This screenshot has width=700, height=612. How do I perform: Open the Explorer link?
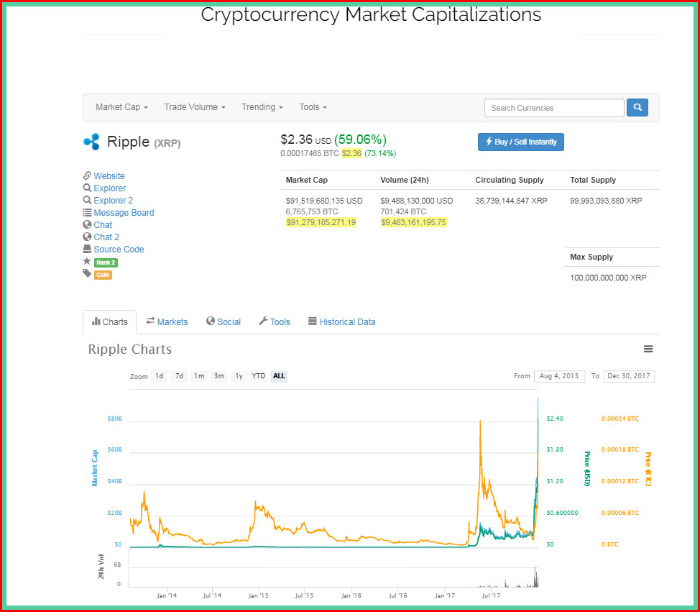[x=110, y=188]
